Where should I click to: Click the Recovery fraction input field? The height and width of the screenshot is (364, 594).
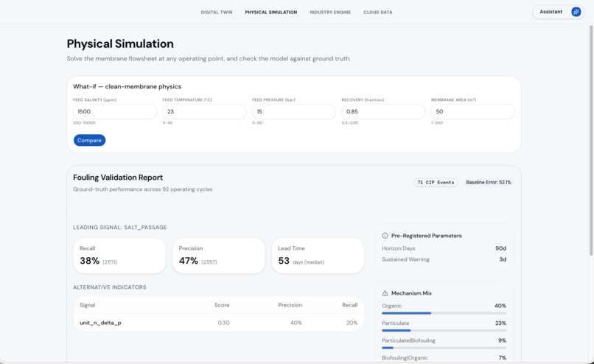pos(383,111)
